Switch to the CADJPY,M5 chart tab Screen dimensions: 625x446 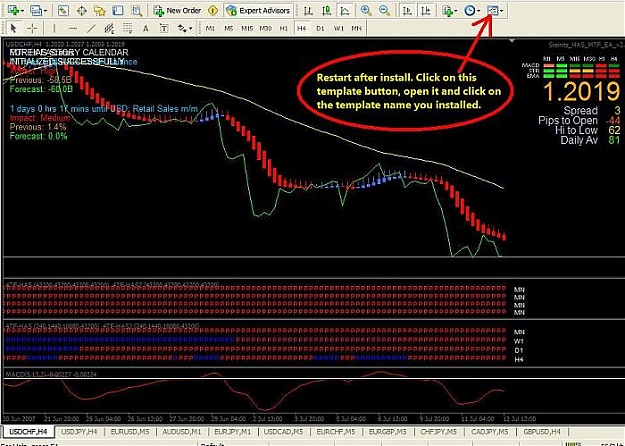489,432
